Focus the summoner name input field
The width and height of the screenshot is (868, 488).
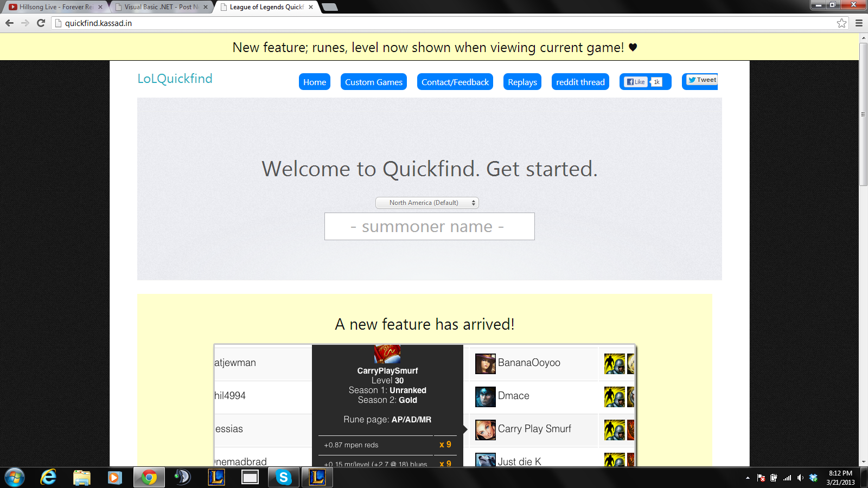coord(430,227)
